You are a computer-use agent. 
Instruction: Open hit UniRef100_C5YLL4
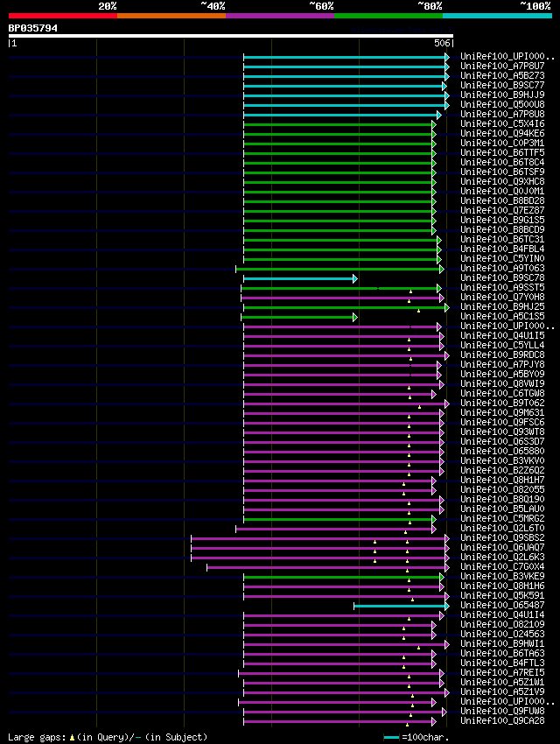[502, 345]
